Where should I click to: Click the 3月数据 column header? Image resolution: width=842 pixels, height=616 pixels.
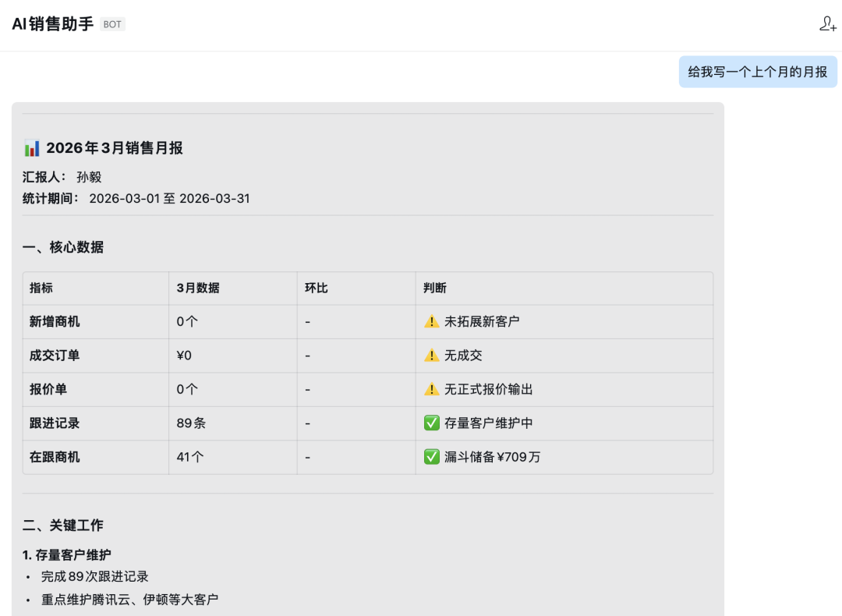198,288
